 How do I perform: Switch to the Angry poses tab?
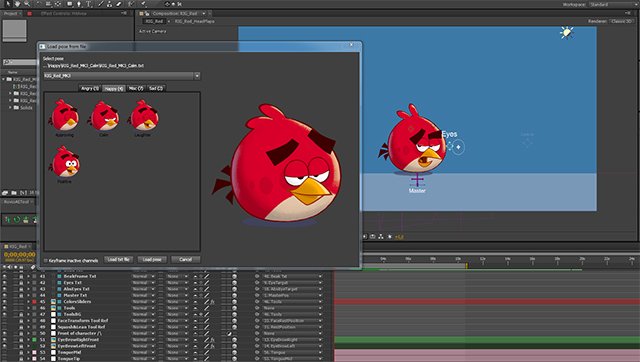(90, 88)
